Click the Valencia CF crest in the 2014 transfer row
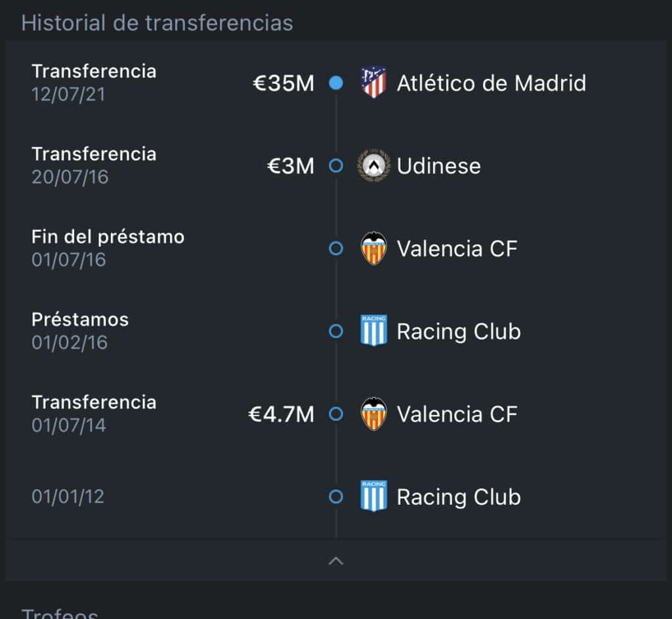This screenshot has height=619, width=672. (x=373, y=414)
